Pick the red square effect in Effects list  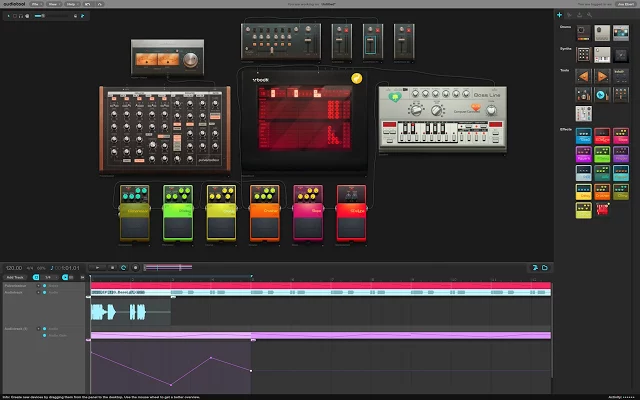pyautogui.click(x=602, y=209)
